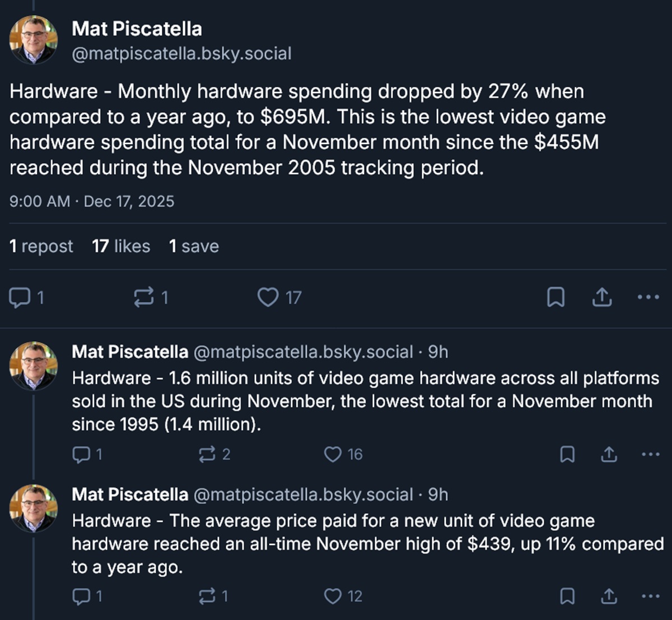Save the 1.6 million units reply
Viewport: 672px width, 620px height.
[567, 454]
